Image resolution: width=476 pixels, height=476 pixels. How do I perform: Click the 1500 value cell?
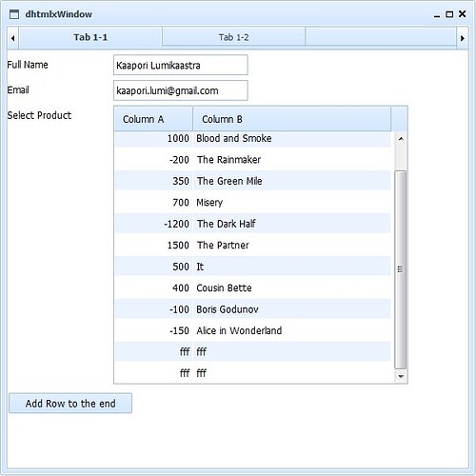[154, 245]
